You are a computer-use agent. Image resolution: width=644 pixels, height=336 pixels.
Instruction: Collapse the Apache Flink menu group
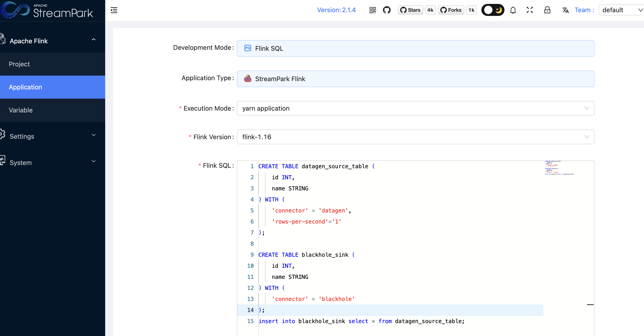point(53,41)
